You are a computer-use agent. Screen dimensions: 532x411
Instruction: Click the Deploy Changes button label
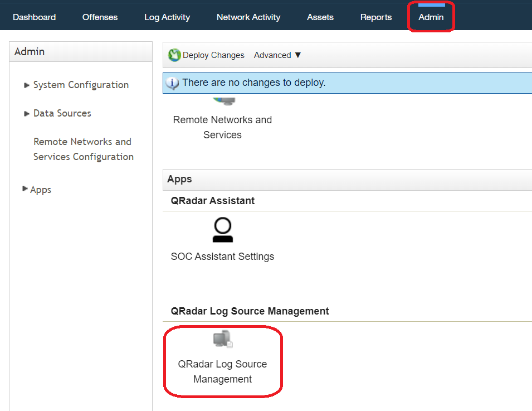pyautogui.click(x=213, y=55)
